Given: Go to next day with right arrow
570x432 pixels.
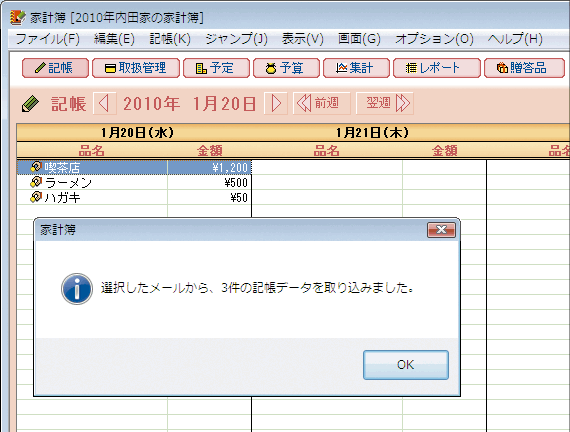Looking at the screenshot, I should 276,104.
